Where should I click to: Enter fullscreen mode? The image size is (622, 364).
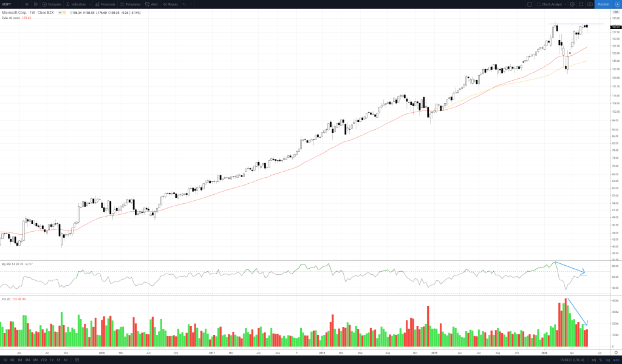[581, 4]
